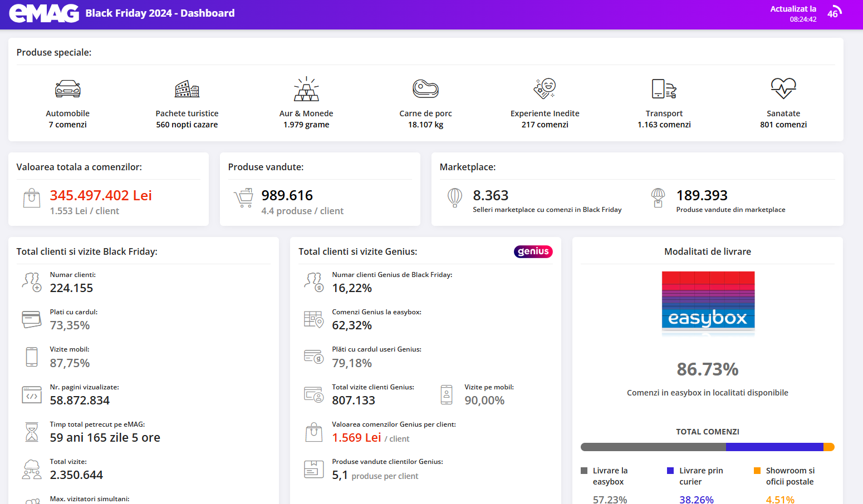Click the Experiente Inedite icon
The image size is (863, 504).
click(545, 88)
